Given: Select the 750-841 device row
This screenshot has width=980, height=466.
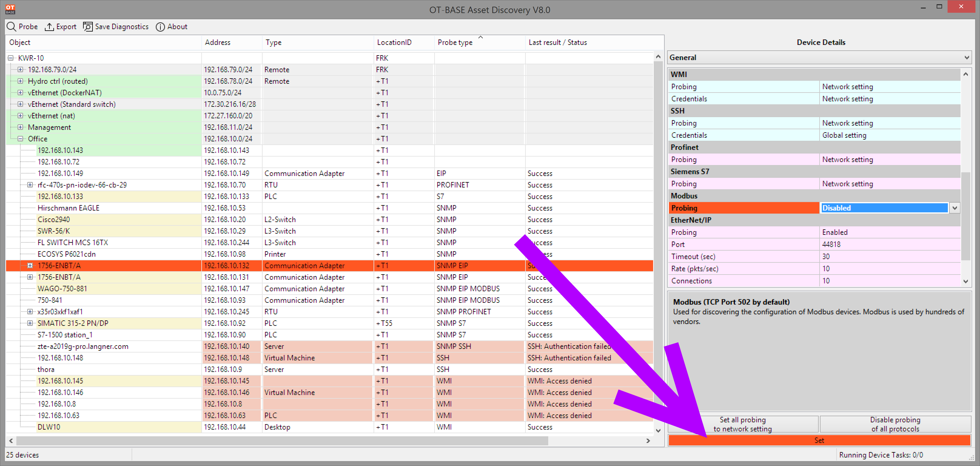Looking at the screenshot, I should click(330, 300).
